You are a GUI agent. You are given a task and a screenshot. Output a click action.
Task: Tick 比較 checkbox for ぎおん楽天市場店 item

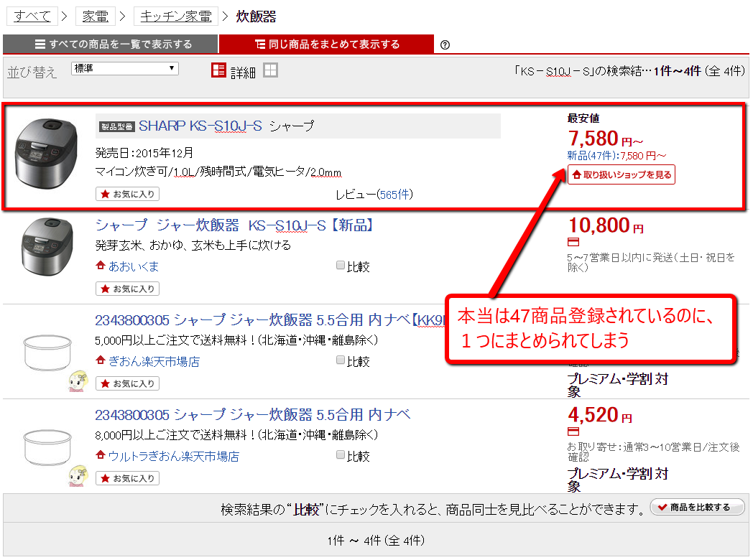(341, 360)
